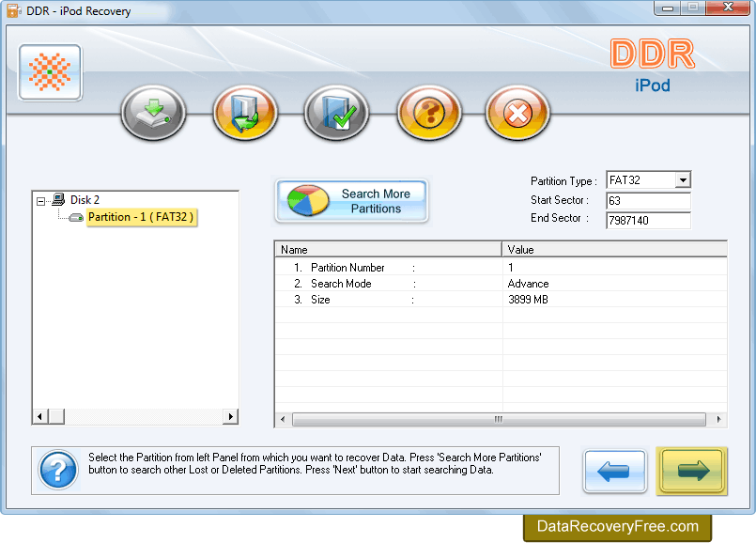Go back with the blue left arrow button
This screenshot has height=543, width=756.
(x=615, y=472)
